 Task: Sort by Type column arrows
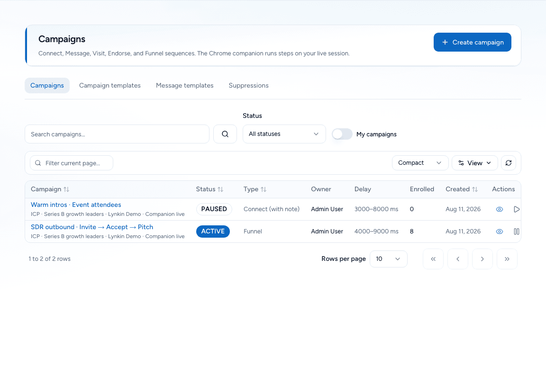(x=263, y=189)
